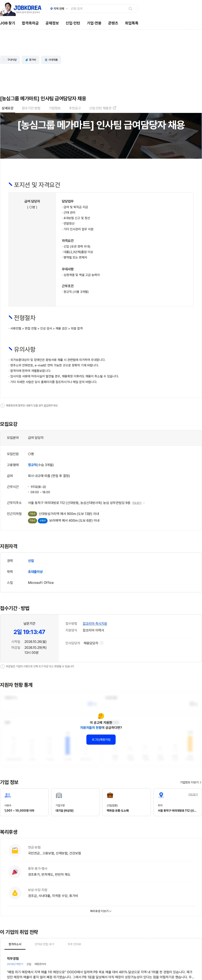Click the info icon beside 채용정보 notice

(x=3, y=406)
